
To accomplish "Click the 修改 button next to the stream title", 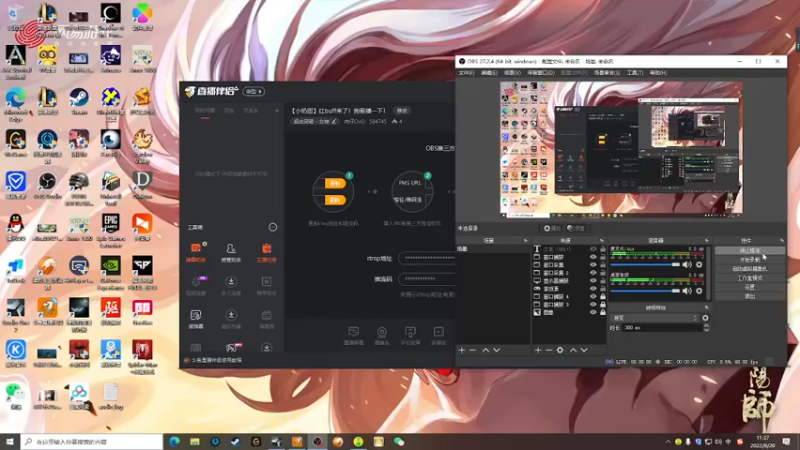I will click(x=402, y=111).
